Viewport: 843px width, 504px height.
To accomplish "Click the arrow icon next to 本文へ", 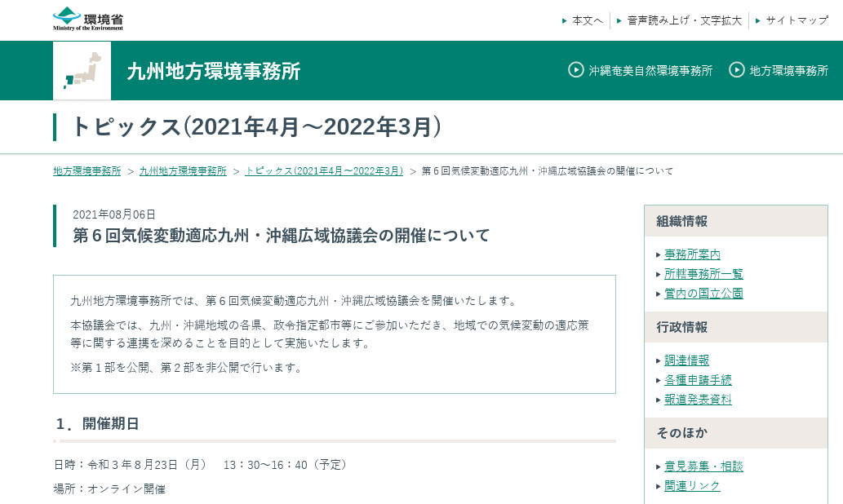I will tap(562, 20).
